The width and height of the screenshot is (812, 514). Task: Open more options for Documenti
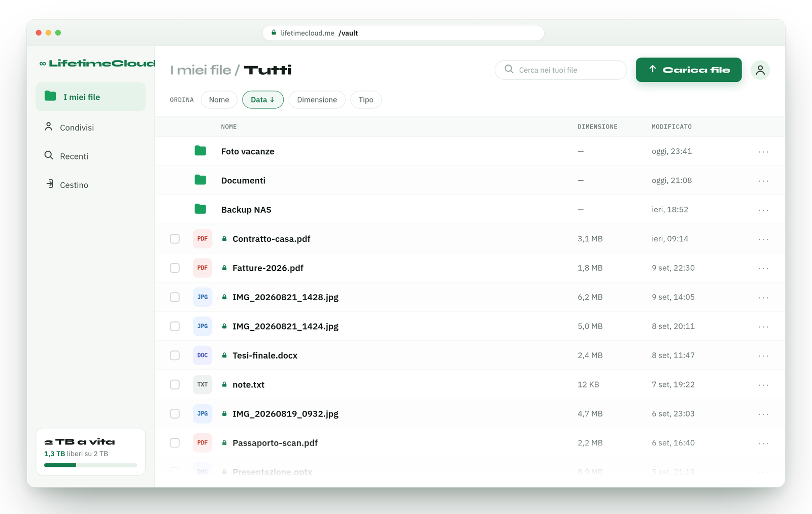764,181
